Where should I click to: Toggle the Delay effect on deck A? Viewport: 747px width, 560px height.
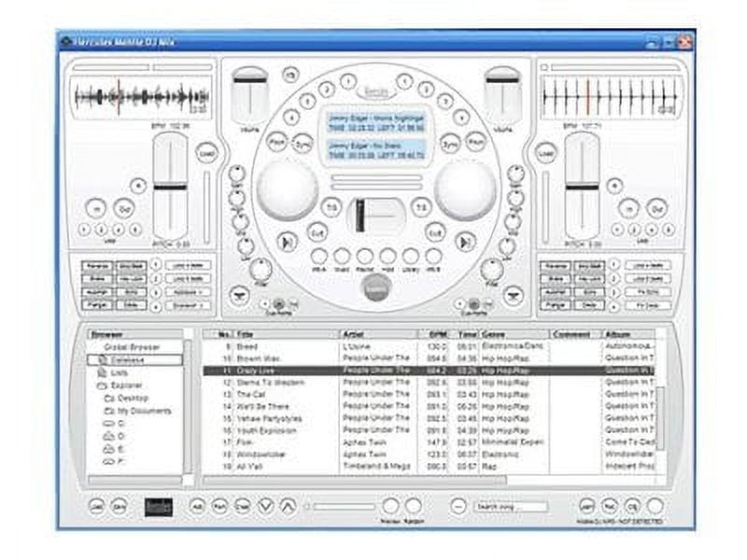[x=131, y=305]
